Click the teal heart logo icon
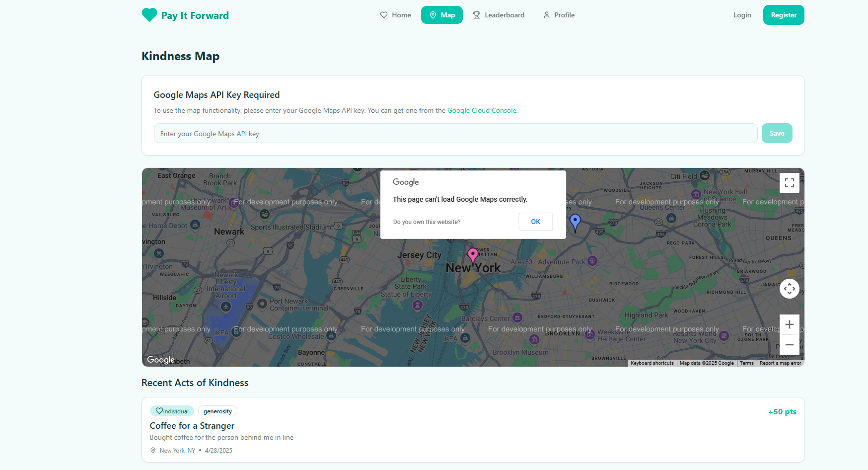 (x=149, y=15)
